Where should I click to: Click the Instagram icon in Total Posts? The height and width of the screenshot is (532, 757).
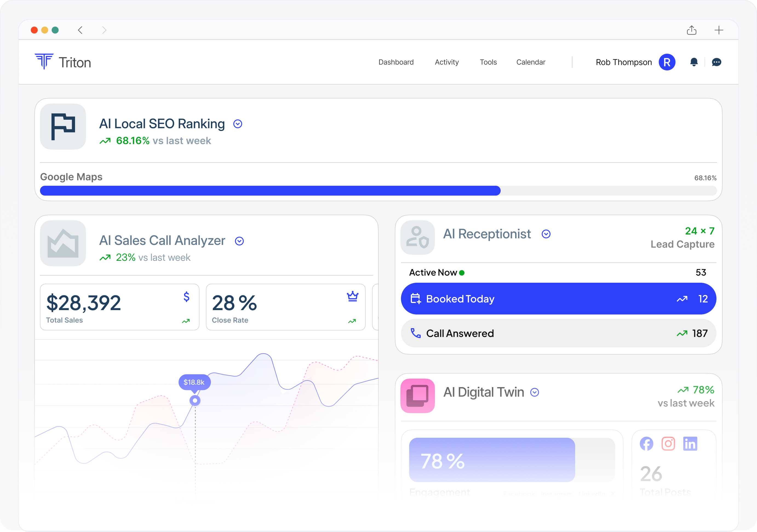668,444
